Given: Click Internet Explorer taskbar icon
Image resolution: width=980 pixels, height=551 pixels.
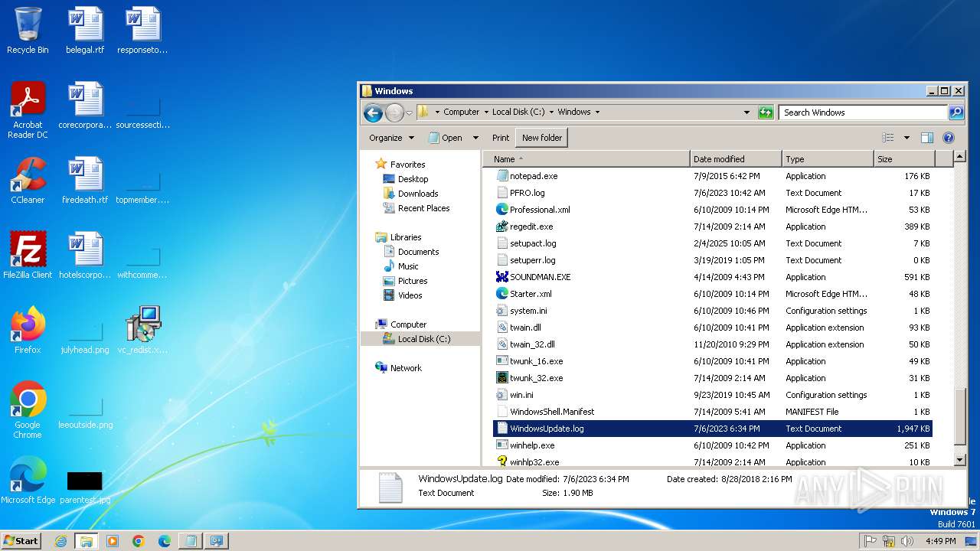Looking at the screenshot, I should click(60, 541).
